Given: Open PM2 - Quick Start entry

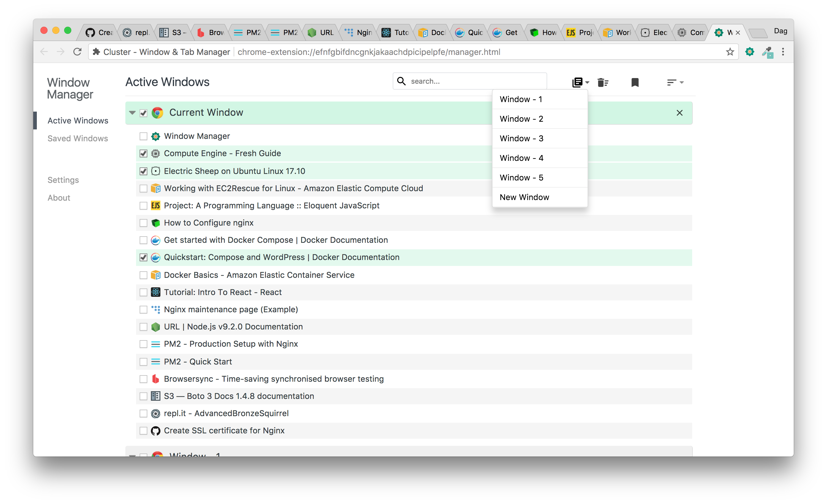Looking at the screenshot, I should point(198,362).
